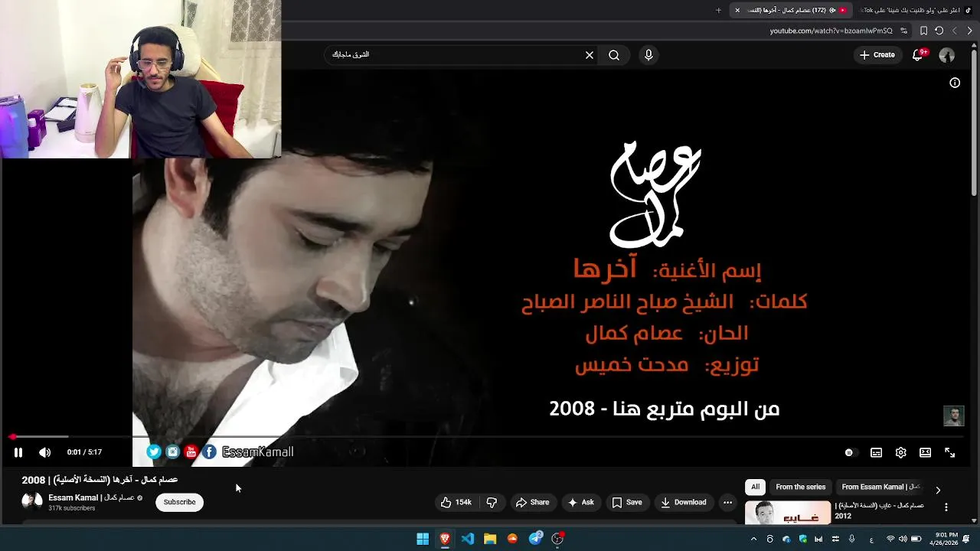980x551 pixels.
Task: Select the All filter chip
Action: tap(755, 487)
